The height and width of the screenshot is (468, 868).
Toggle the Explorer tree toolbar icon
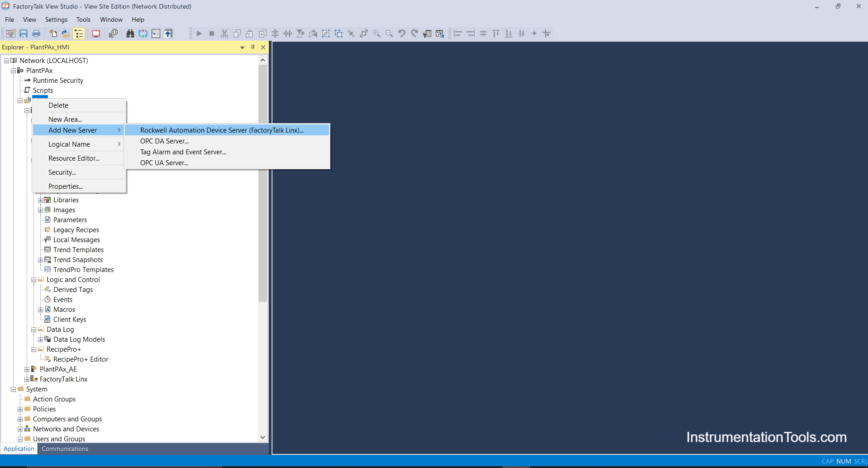click(79, 33)
